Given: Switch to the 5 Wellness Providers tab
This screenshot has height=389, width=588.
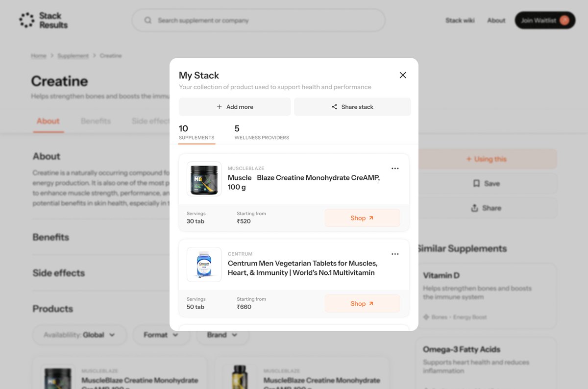Looking at the screenshot, I should (262, 132).
